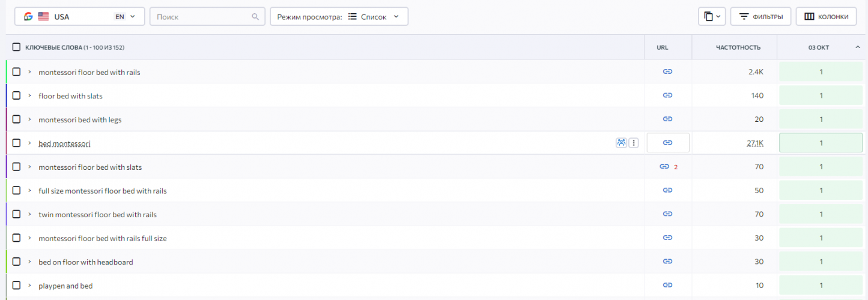
Task: Expand the 'bed montessori' row
Action: pos(29,143)
